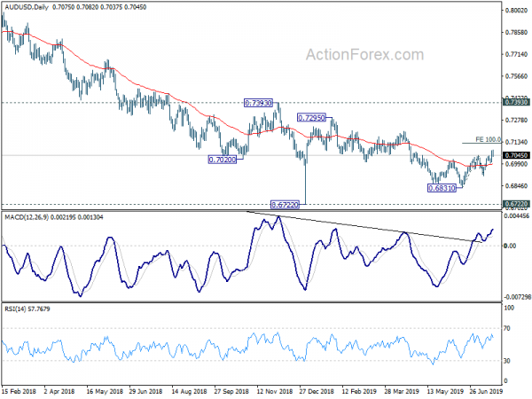The height and width of the screenshot is (399, 532).
Task: Select the 27 Dec 2018 date label
Action: (x=317, y=391)
